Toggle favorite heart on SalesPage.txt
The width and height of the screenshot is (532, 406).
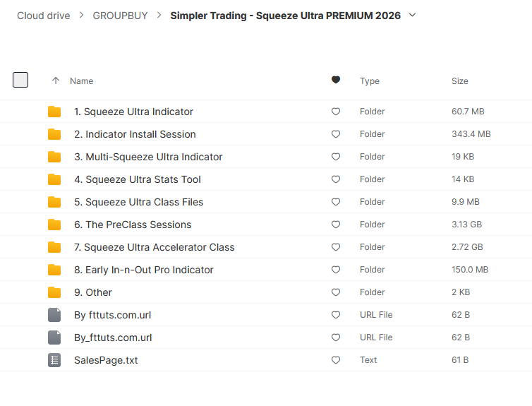click(x=336, y=360)
